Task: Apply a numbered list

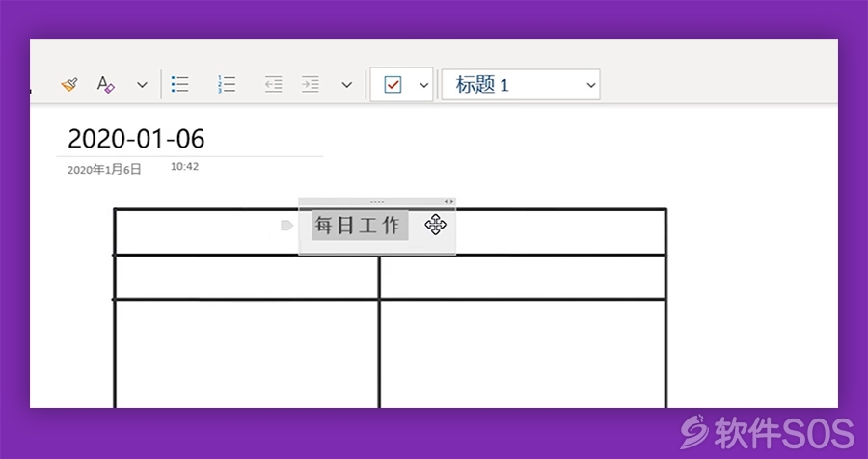Action: pos(227,85)
